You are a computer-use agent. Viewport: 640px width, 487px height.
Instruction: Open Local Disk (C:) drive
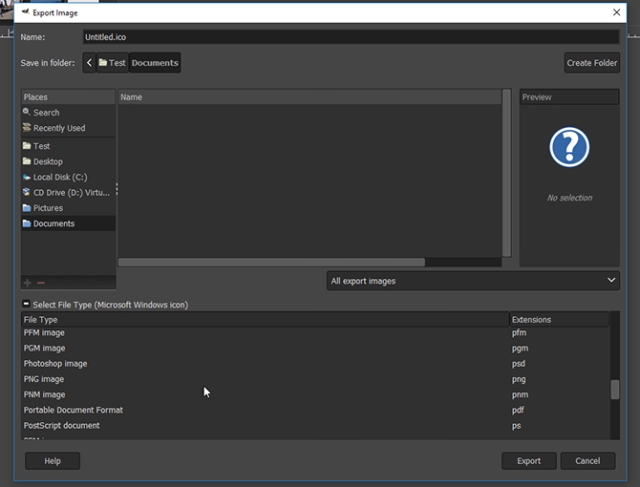59,177
